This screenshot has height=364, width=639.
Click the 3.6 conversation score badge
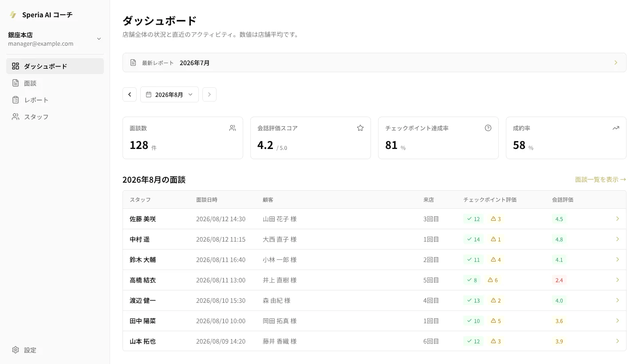click(x=559, y=321)
